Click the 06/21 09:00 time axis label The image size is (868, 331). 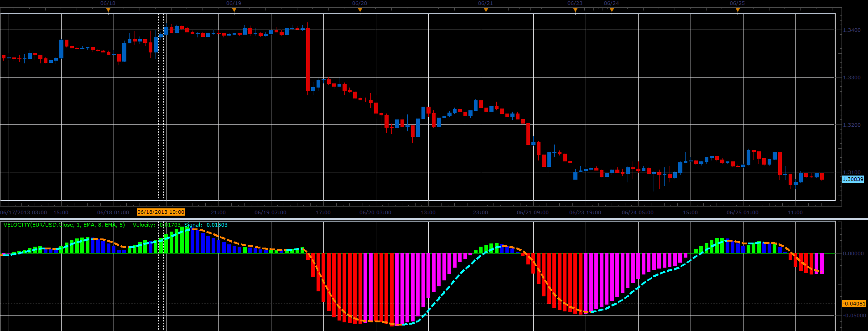(x=533, y=212)
